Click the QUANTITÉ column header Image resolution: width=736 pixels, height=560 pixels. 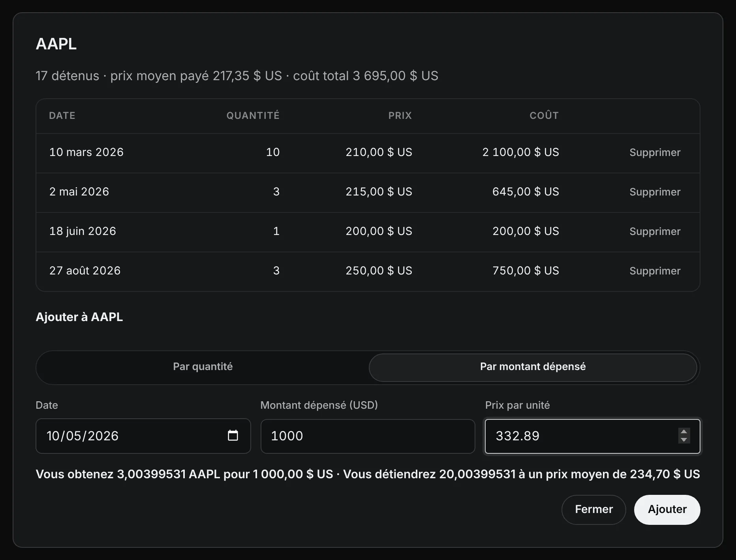click(x=253, y=116)
